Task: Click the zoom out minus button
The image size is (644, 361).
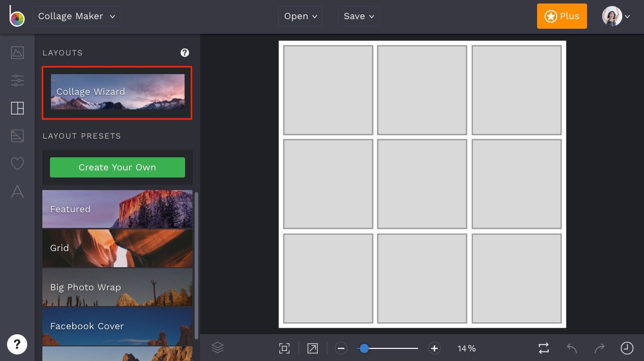Action: (x=341, y=348)
